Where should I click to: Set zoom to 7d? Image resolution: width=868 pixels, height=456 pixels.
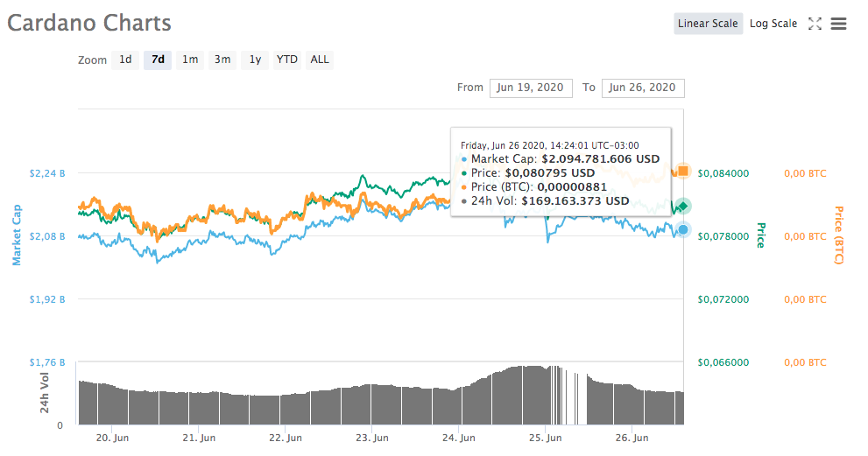click(158, 60)
